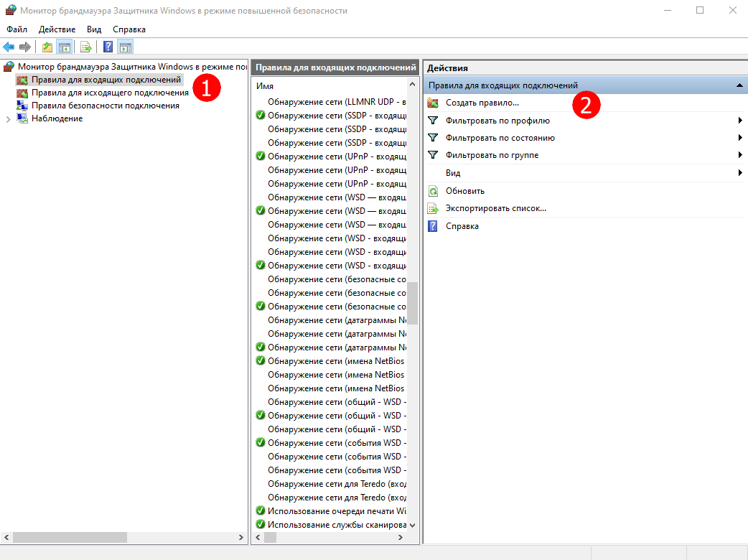Click the Export list toolbar icon
Viewport: 748px width, 560px height.
(x=86, y=47)
